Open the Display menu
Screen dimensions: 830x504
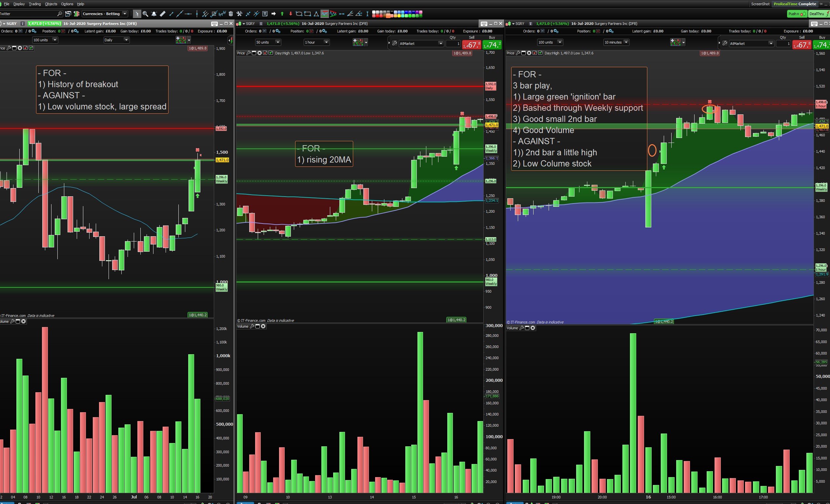point(19,4)
